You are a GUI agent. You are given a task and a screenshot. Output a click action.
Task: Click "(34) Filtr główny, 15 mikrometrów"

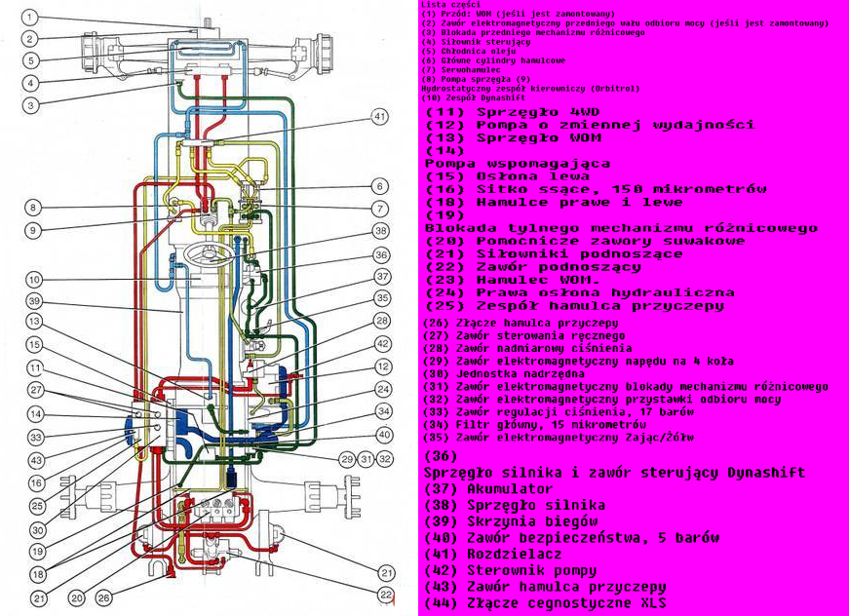534,425
